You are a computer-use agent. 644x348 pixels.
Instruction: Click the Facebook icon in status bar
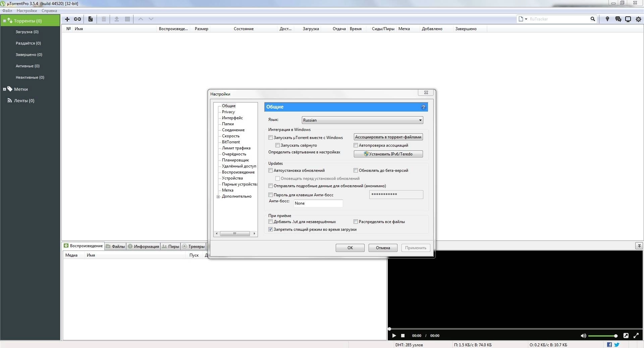[x=609, y=345]
